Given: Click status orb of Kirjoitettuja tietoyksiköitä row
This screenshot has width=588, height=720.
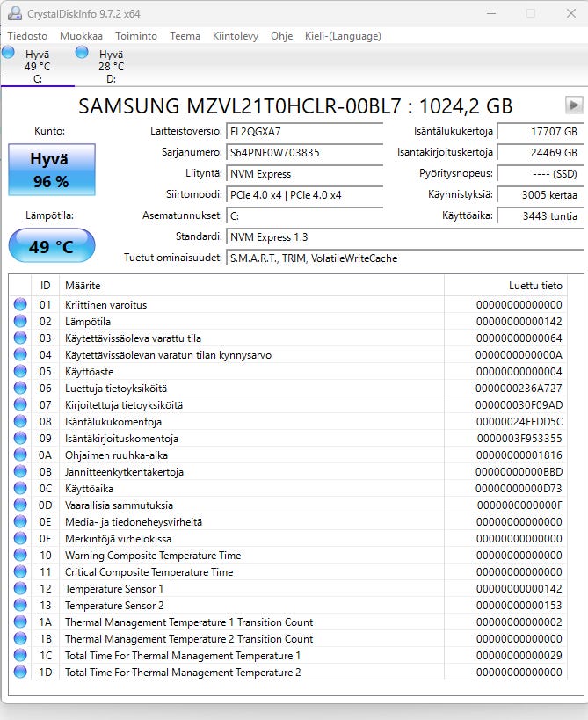Looking at the screenshot, I should click(20, 404).
